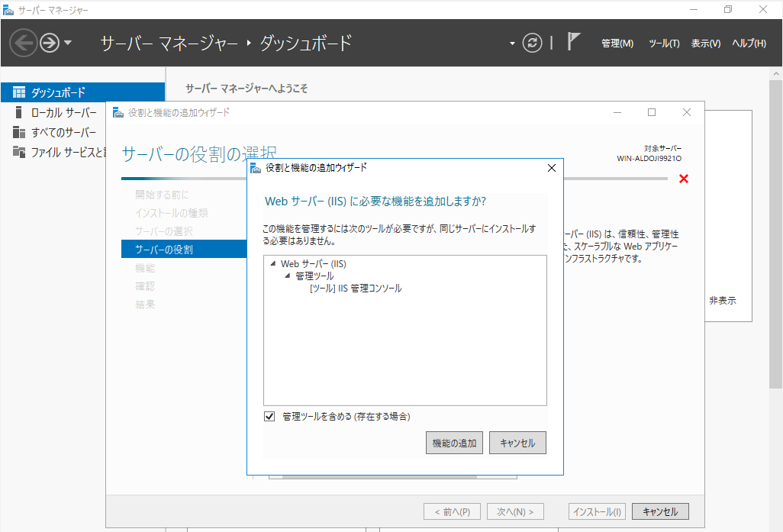Click the ローカル サーバー sidebar icon

(x=19, y=111)
